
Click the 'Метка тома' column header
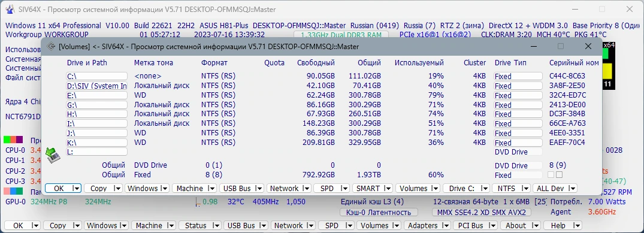(153, 63)
